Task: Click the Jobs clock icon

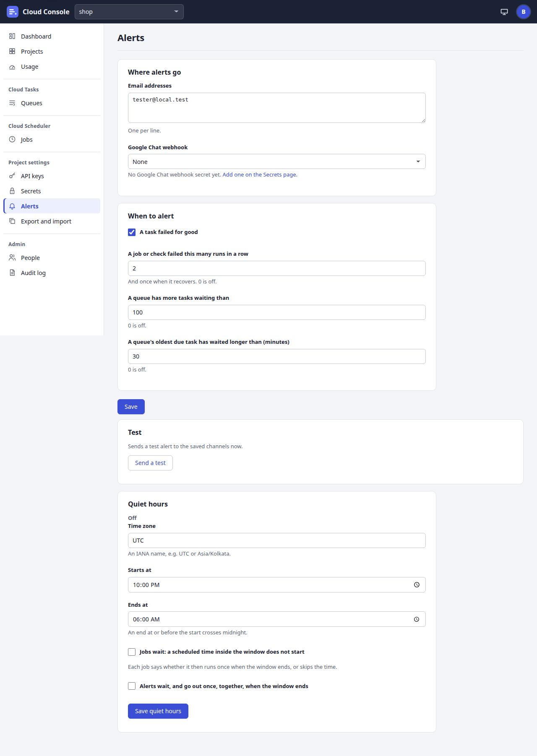Action: click(x=12, y=140)
